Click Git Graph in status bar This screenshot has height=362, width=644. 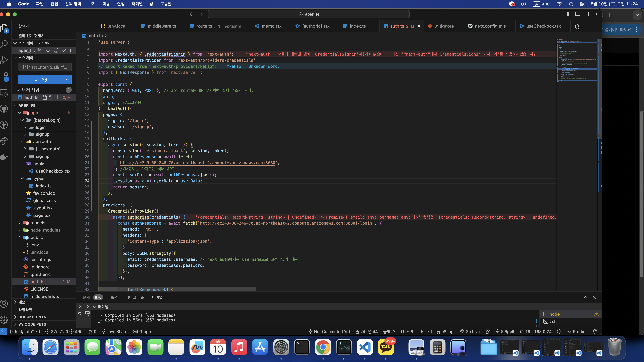point(142,331)
